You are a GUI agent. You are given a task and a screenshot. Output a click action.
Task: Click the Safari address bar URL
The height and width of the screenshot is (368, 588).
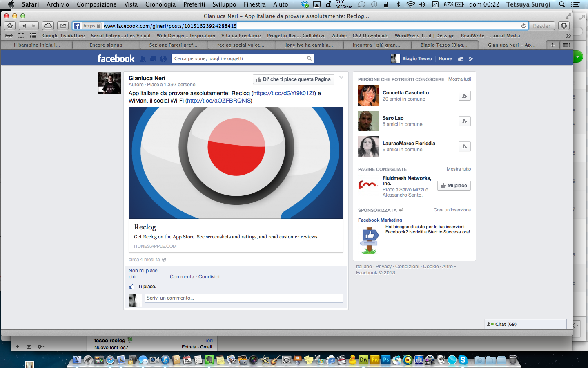170,26
